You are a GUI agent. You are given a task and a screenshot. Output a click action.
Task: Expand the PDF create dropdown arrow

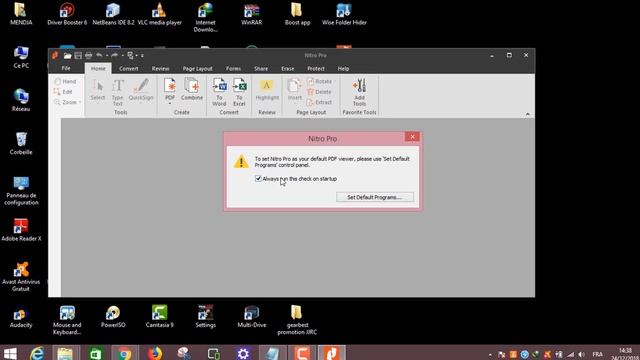[170, 104]
